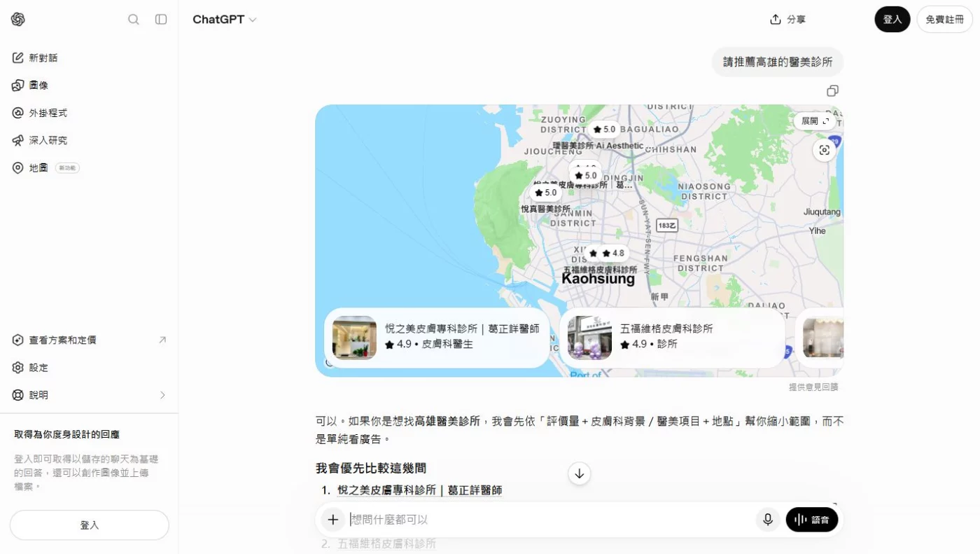Viewport: 980px width, 554px height.
Task: Click the 請推薦高雄的醫美診所 message bubble
Action: [x=778, y=62]
